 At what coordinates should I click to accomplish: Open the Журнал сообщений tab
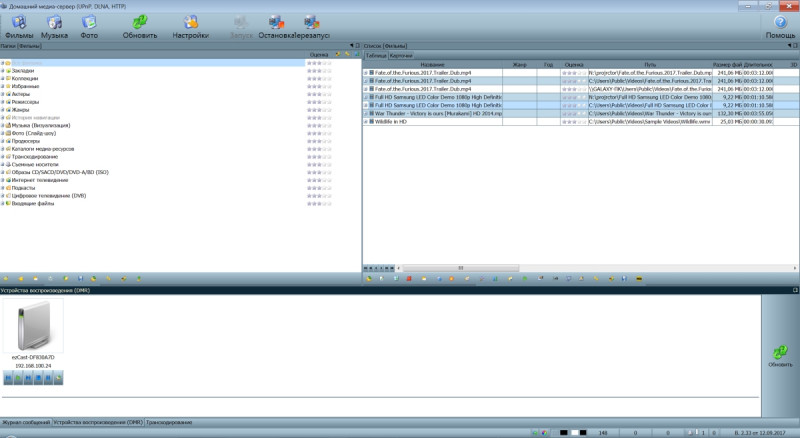pos(25,423)
